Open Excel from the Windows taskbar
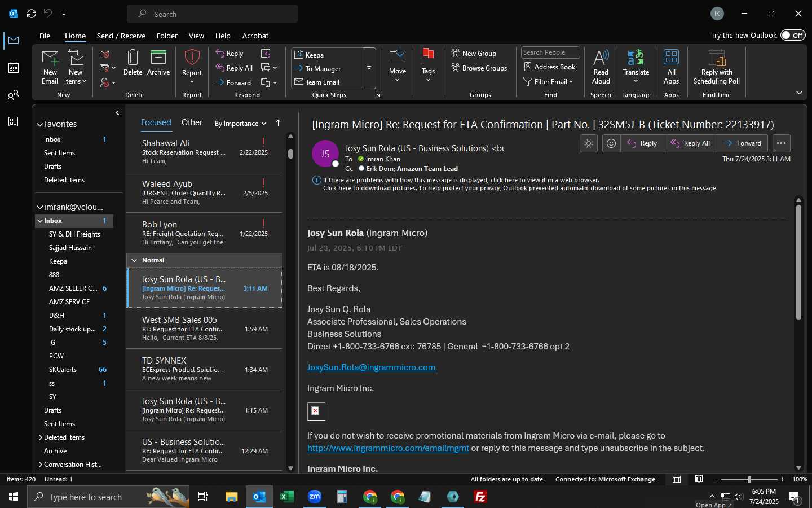This screenshot has height=508, width=812. pos(287,497)
